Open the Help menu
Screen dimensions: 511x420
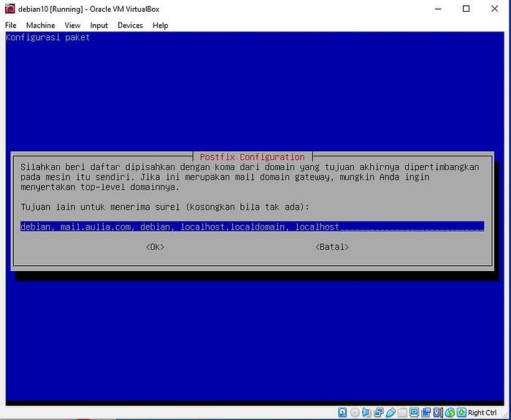click(x=160, y=25)
